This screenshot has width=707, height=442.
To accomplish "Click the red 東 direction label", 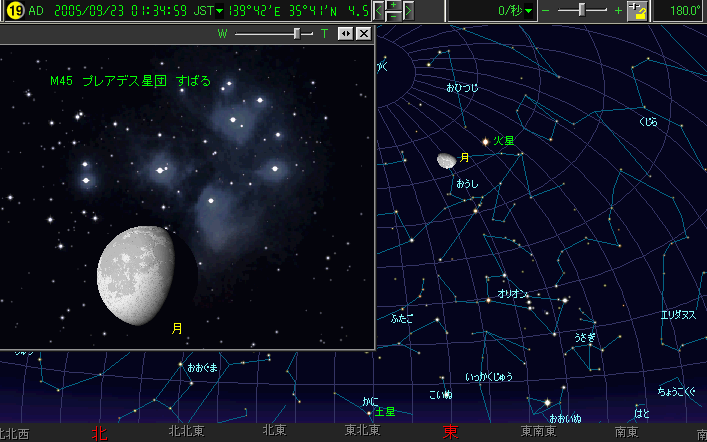I will pos(451,432).
